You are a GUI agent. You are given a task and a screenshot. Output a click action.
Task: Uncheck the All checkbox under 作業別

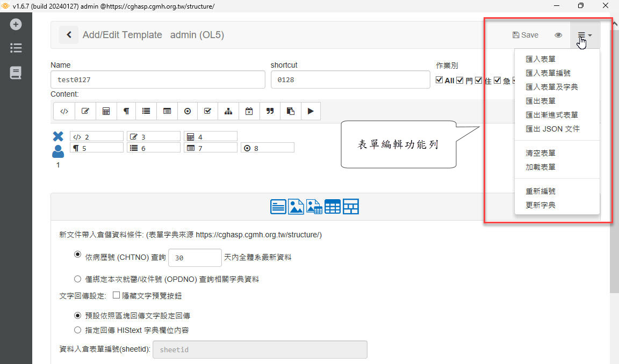440,81
